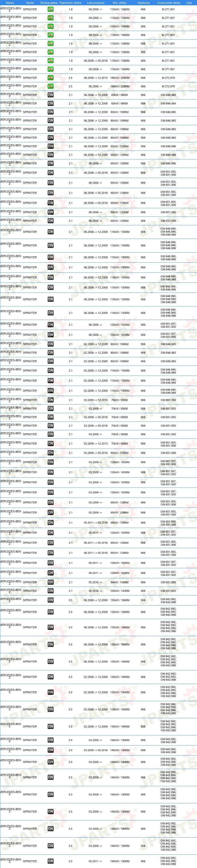Click the Model column header
This screenshot has width=197, height=868.
point(30,3)
